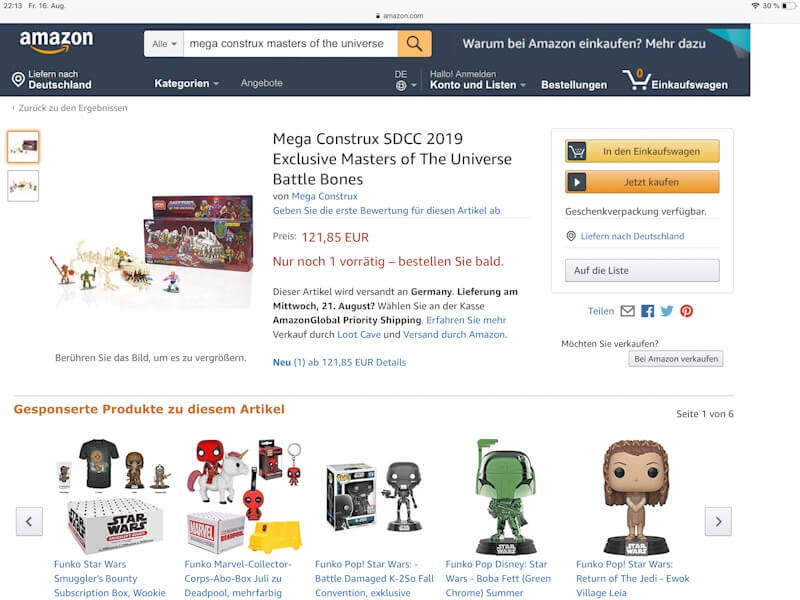Open the shopping cart icon
The width and height of the screenshot is (800, 600).
point(636,80)
